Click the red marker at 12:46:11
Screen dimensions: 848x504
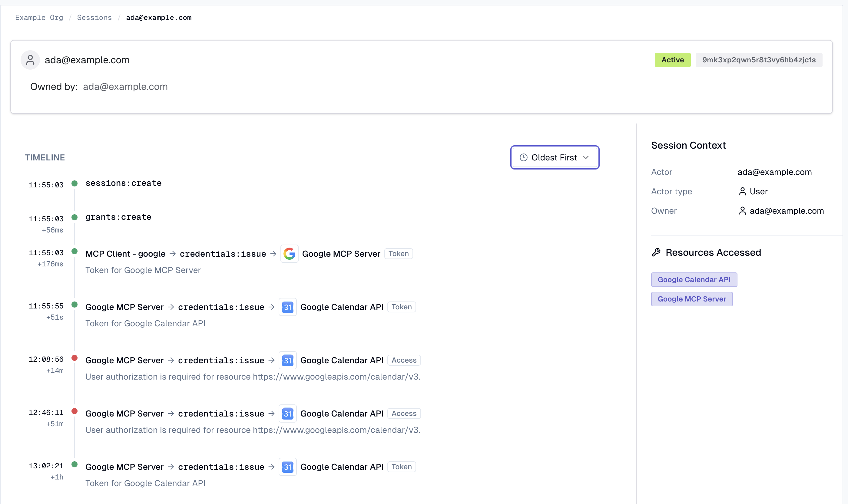point(75,411)
